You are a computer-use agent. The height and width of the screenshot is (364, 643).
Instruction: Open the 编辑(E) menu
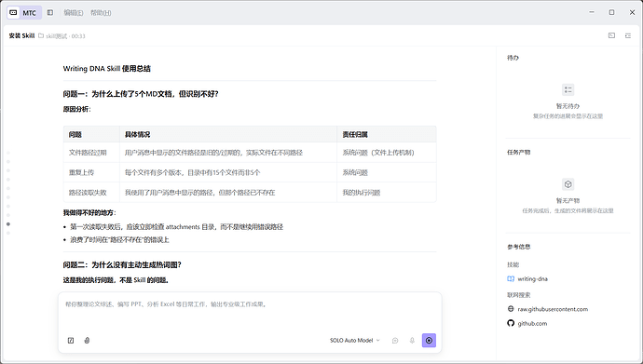tap(74, 13)
